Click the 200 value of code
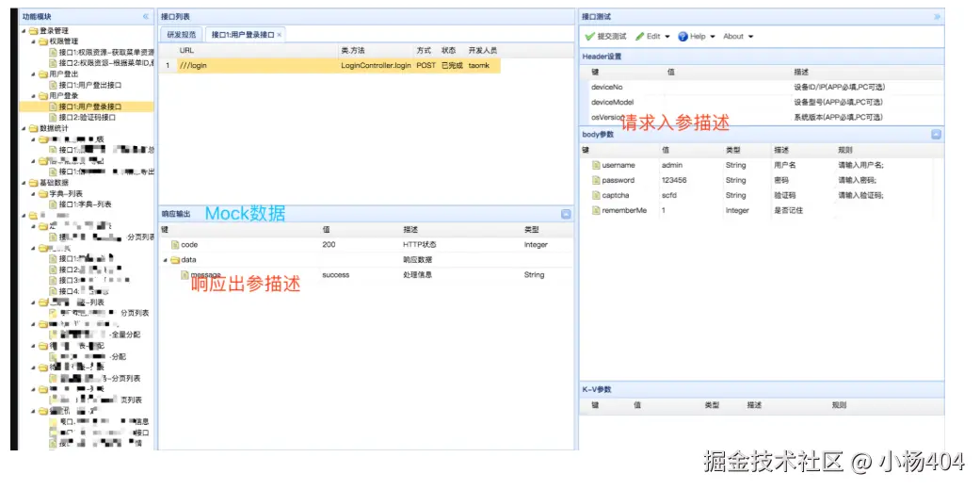The height and width of the screenshot is (490, 980). (x=329, y=245)
